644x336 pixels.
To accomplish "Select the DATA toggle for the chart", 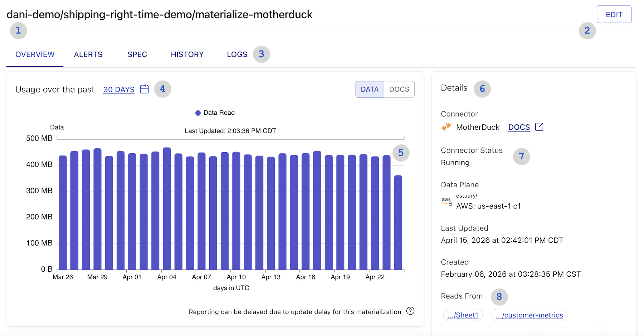I will [370, 89].
